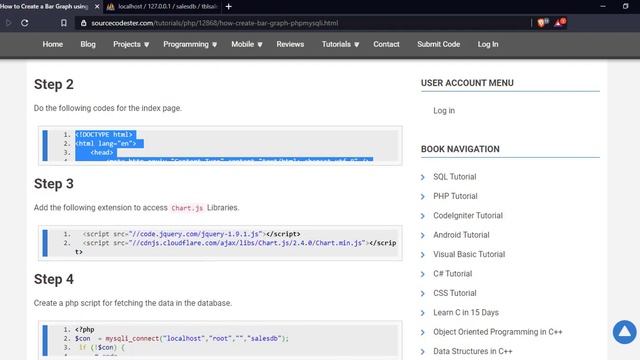The height and width of the screenshot is (360, 640).
Task: Click the chevron beside Visual Basic Tutorial
Action: click(423, 255)
